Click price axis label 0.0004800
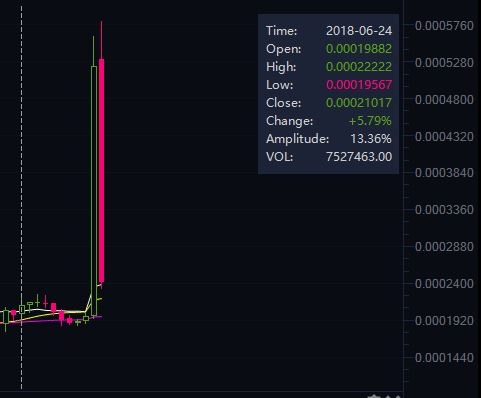This screenshot has height=398, width=481. point(444,100)
